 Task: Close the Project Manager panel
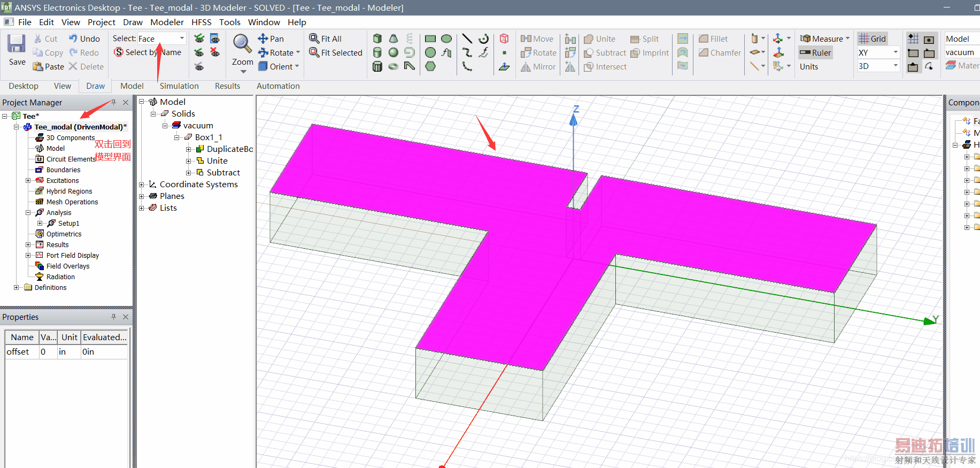click(126, 102)
